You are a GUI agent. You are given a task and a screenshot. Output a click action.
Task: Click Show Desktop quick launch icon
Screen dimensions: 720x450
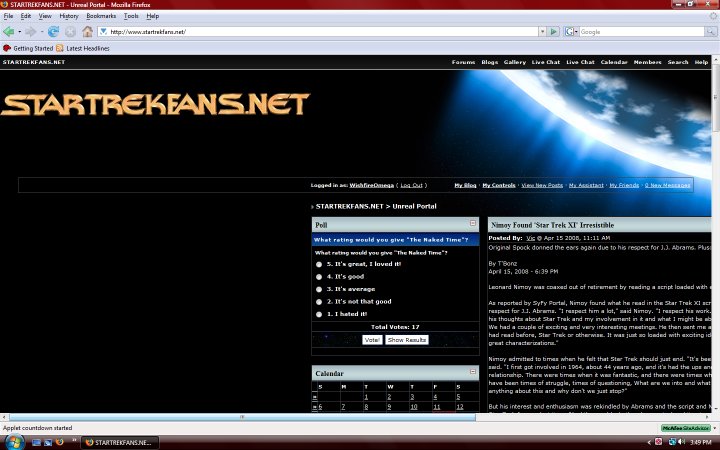tap(37, 443)
